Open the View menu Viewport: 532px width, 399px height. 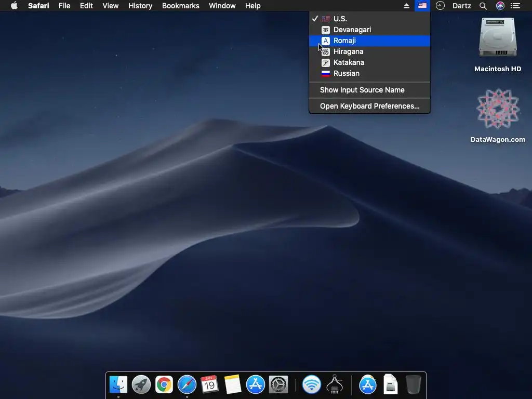tap(110, 6)
